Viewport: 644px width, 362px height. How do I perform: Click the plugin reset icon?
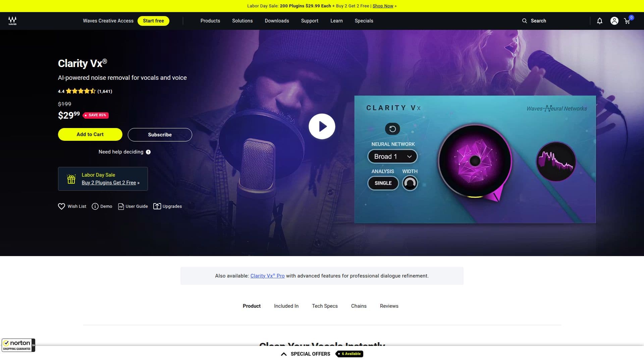pos(392,129)
